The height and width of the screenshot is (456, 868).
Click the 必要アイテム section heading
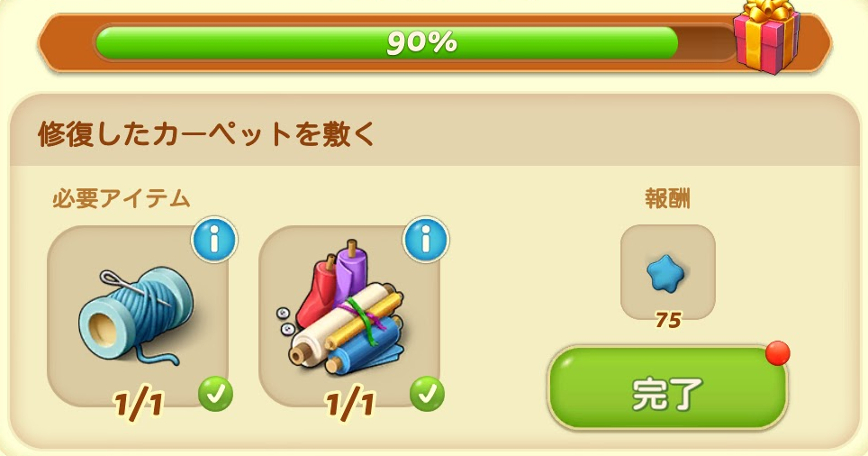[122, 199]
